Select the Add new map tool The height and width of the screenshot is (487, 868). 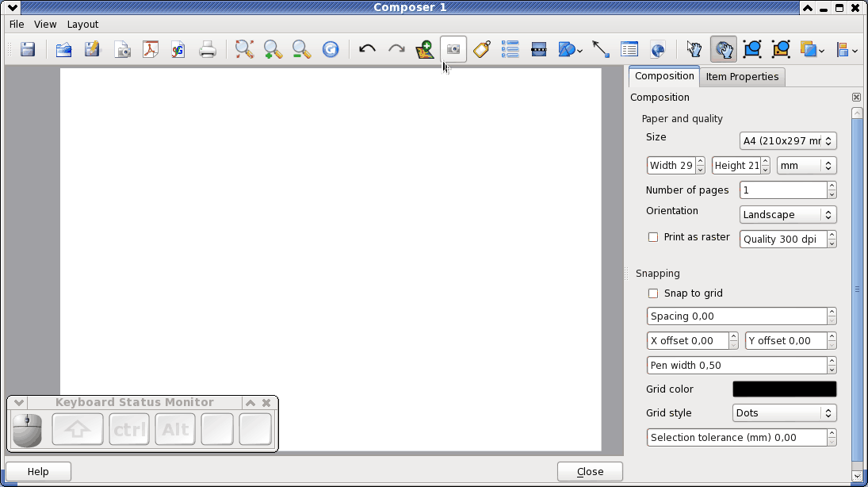tap(425, 49)
